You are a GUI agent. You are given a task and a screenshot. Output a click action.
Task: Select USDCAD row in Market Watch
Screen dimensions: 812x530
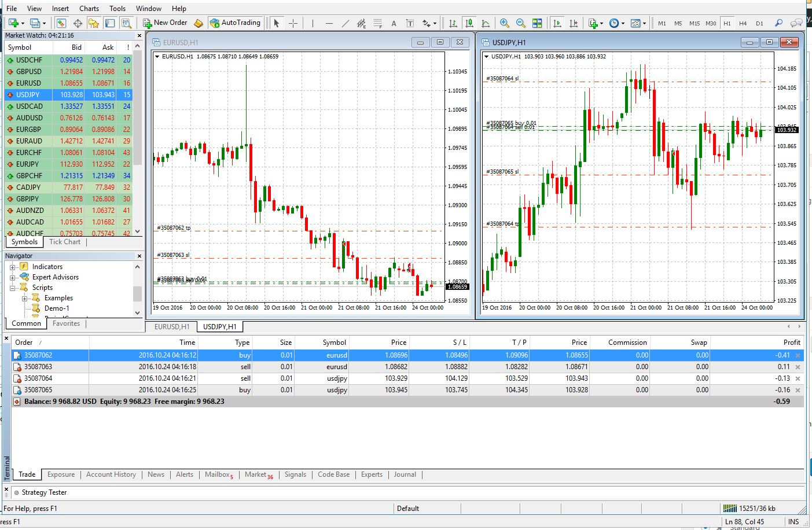coord(29,106)
